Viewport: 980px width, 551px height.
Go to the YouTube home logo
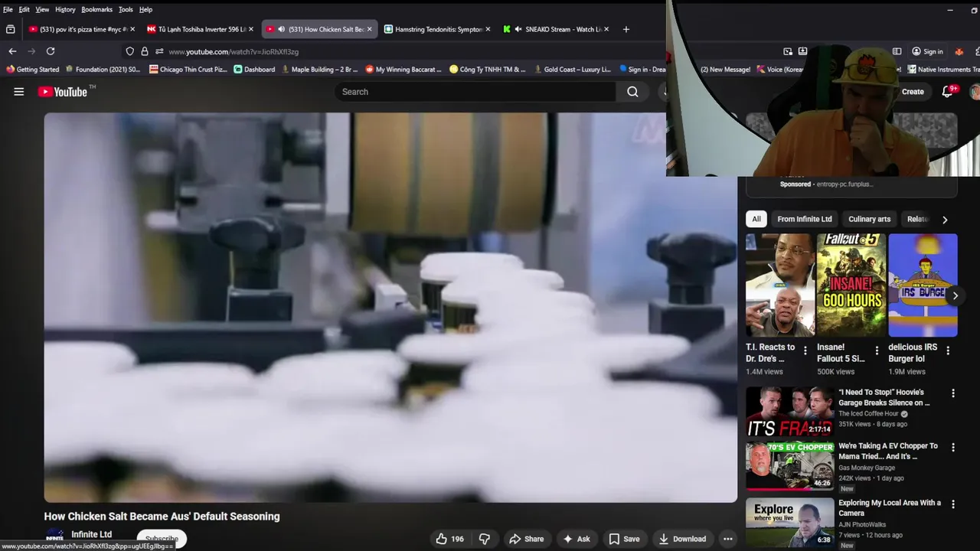point(63,92)
